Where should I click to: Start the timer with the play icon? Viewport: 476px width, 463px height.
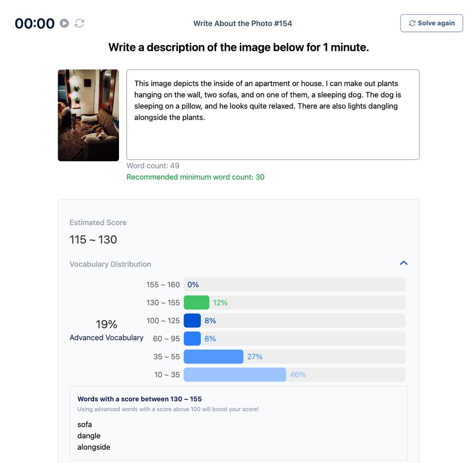coord(64,23)
